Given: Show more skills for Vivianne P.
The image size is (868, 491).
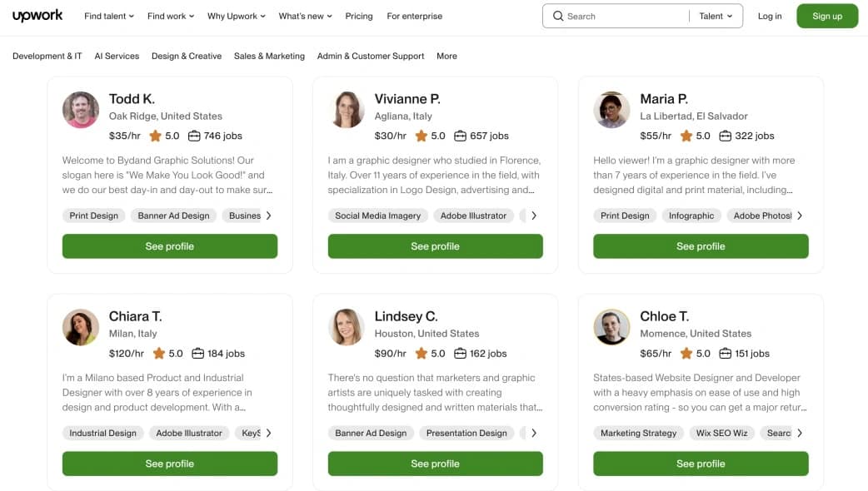Looking at the screenshot, I should [534, 216].
